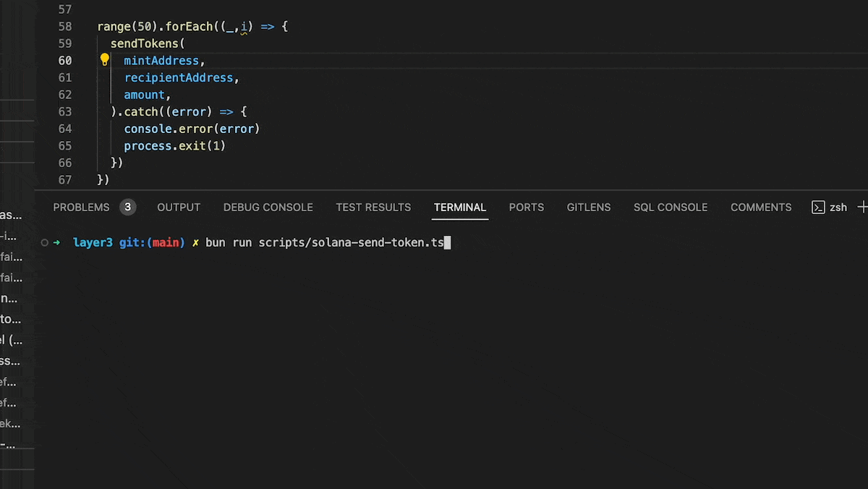Click console.error(error) in the code
868x489 pixels.
pos(192,129)
